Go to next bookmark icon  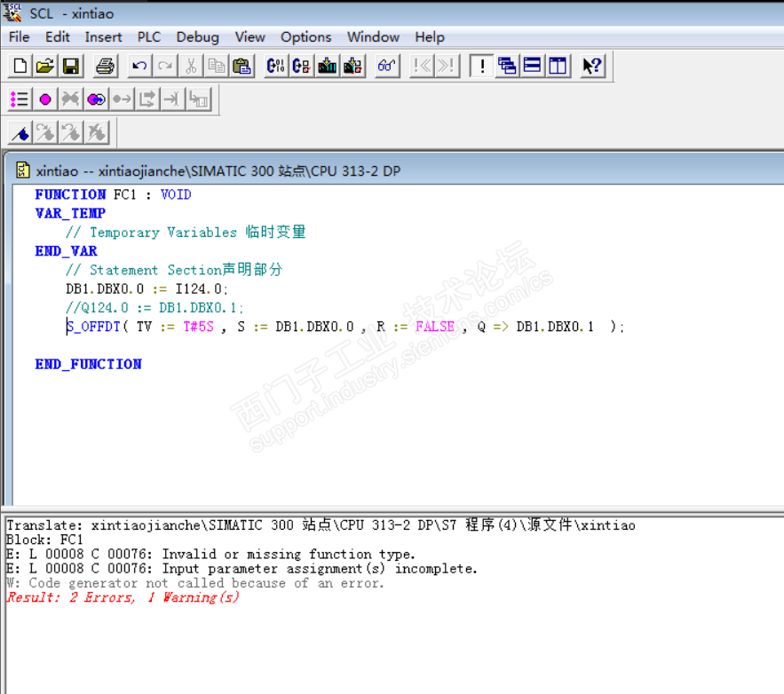pos(45,133)
